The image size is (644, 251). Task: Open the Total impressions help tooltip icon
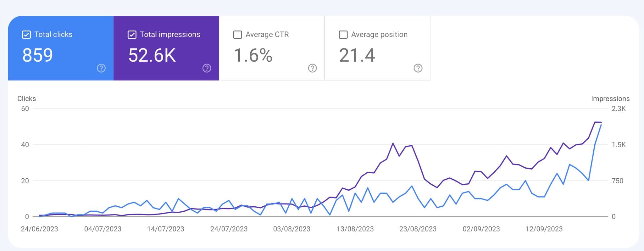coord(207,68)
